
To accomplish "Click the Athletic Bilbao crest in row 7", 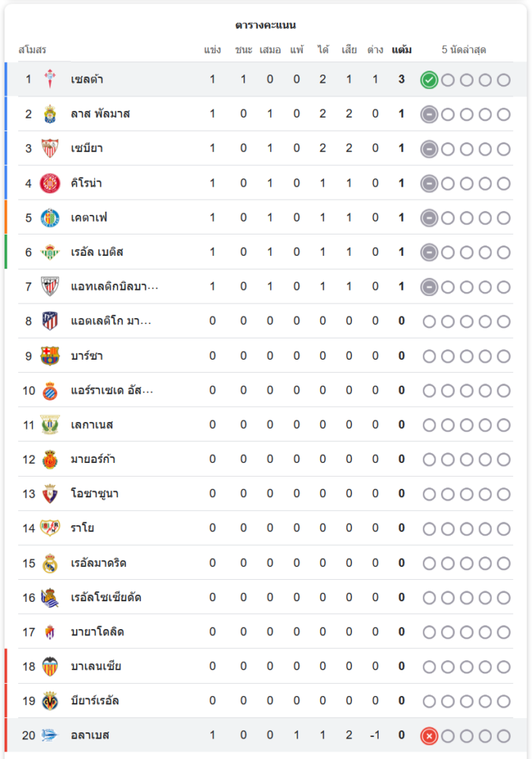I will pos(50,287).
